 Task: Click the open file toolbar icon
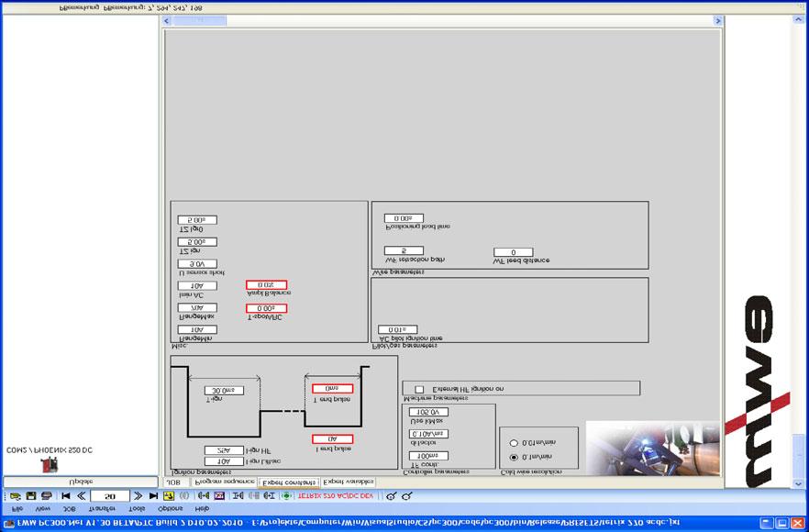pyautogui.click(x=16, y=496)
